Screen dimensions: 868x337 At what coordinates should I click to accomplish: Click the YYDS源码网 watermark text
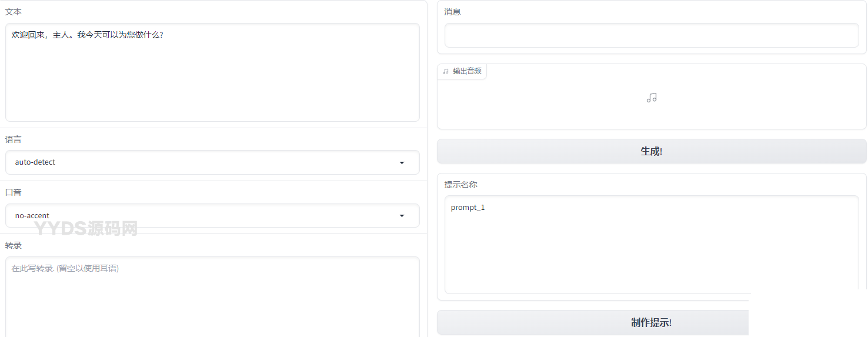click(85, 229)
